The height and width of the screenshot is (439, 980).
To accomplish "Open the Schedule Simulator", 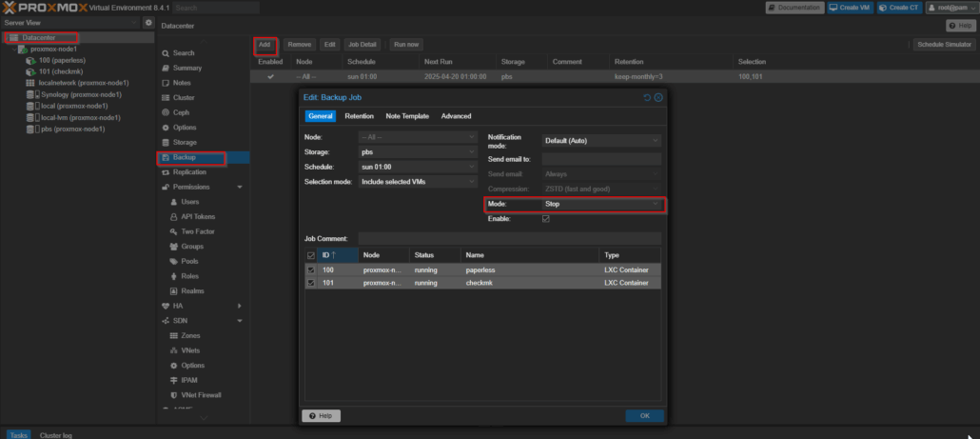I will coord(944,45).
